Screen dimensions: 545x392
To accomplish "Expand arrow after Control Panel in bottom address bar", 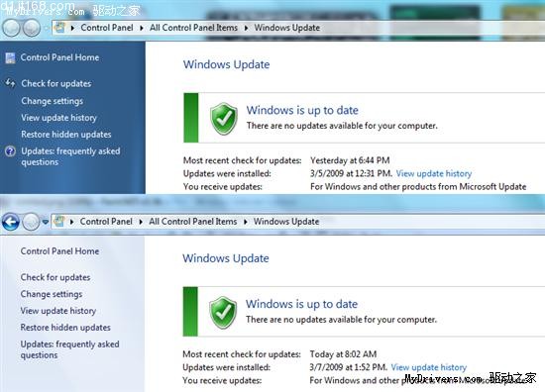I will click(x=141, y=222).
